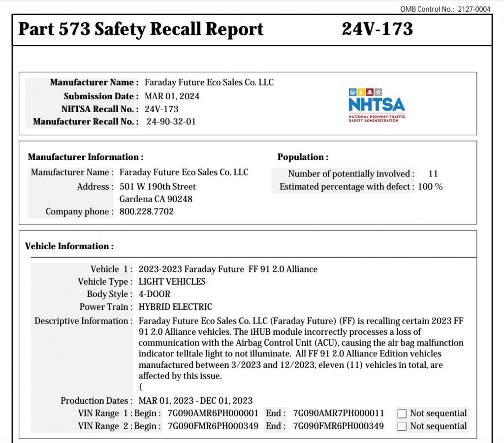Select the VIN Range 1 End value
504x443 pixels.
click(338, 413)
